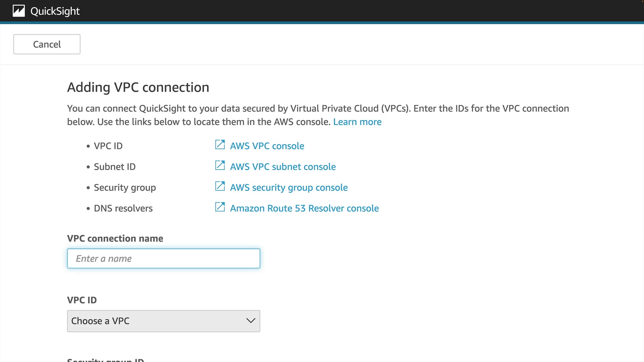The width and height of the screenshot is (644, 362).
Task: Focus the VPC connection name field
Action: (x=164, y=258)
